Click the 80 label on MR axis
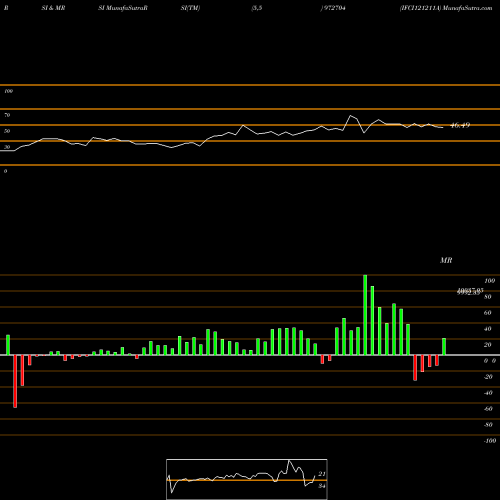The width and height of the screenshot is (500, 500). 488,297
